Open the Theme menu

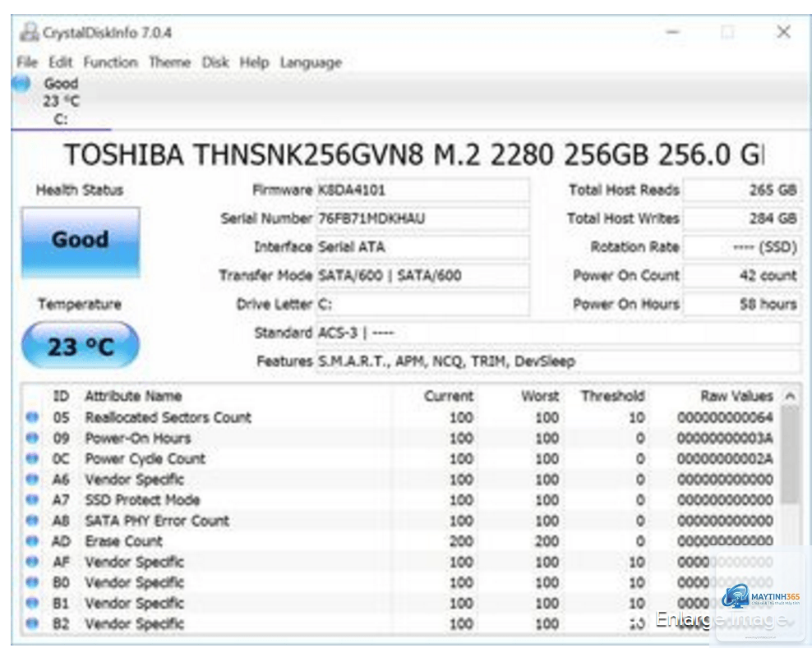pyautogui.click(x=170, y=62)
